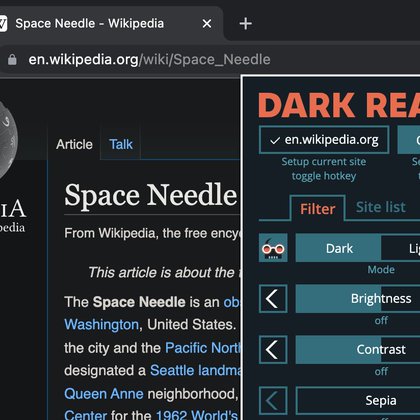Screen dimensions: 420x420
Task: Switch to the Talk tab
Action: (x=121, y=144)
